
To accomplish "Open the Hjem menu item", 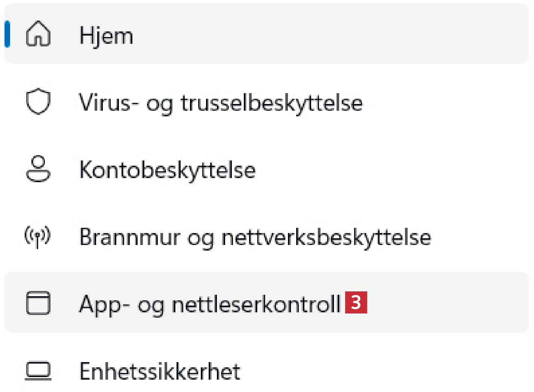I will point(106,36).
